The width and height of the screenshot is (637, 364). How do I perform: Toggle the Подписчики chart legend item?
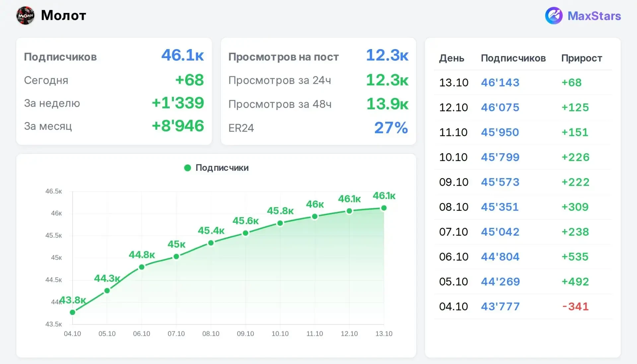coord(216,168)
